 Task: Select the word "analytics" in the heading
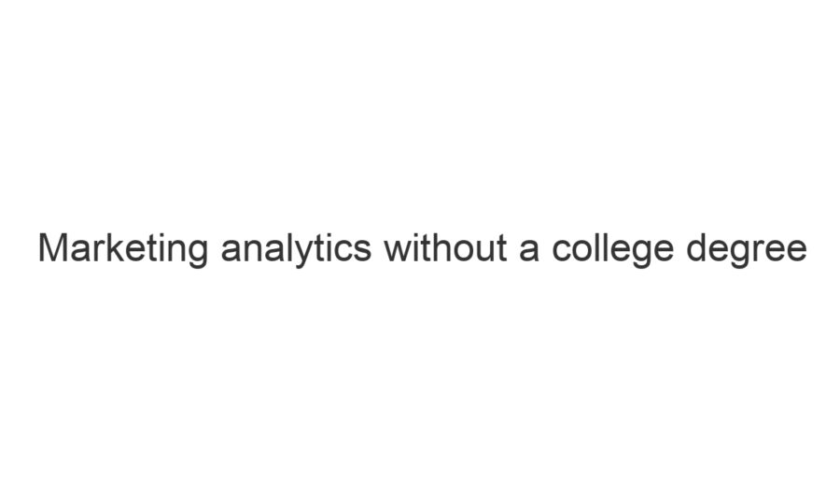tap(296, 249)
